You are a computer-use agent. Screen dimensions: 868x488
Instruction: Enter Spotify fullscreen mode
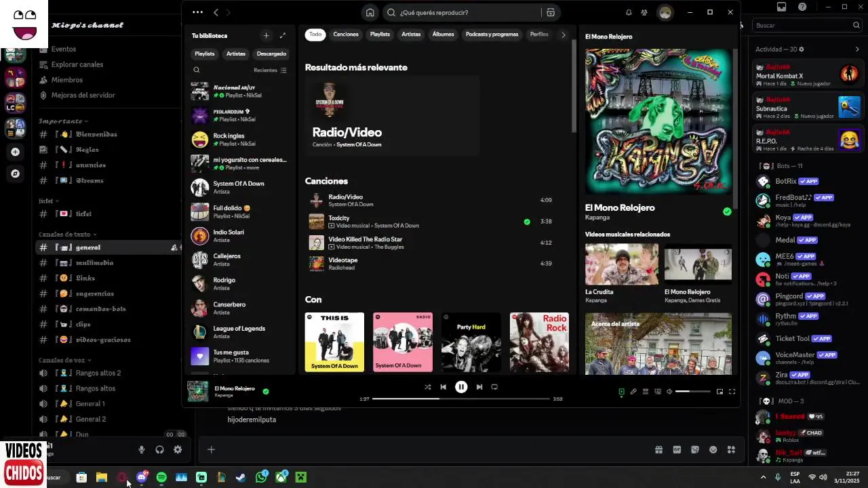coord(732,391)
